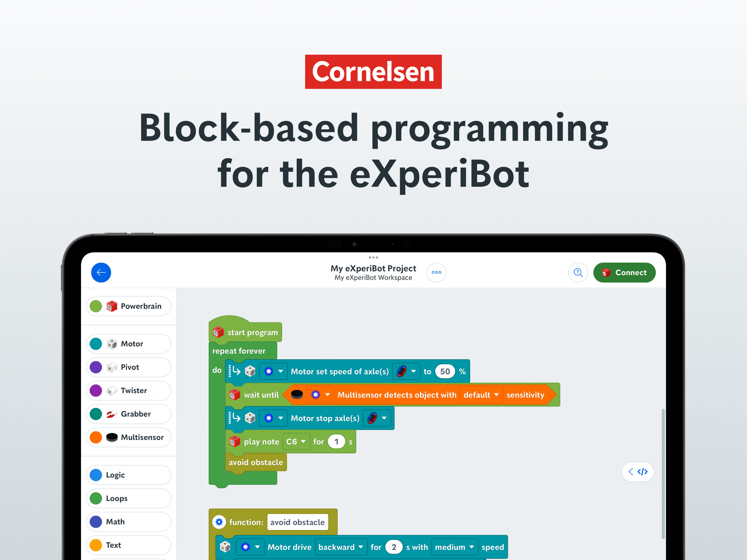Image resolution: width=747 pixels, height=560 pixels.
Task: Open the medium speed dropdown
Action: [x=454, y=547]
